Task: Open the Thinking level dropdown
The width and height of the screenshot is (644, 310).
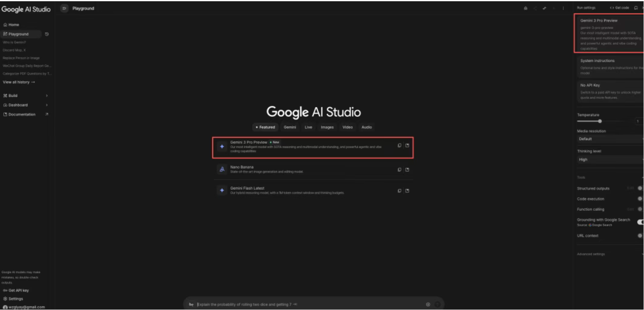Action: [x=610, y=160]
